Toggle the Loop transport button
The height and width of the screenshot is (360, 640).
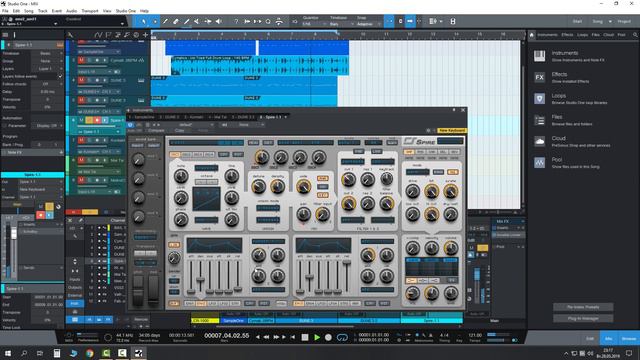[x=342, y=338]
